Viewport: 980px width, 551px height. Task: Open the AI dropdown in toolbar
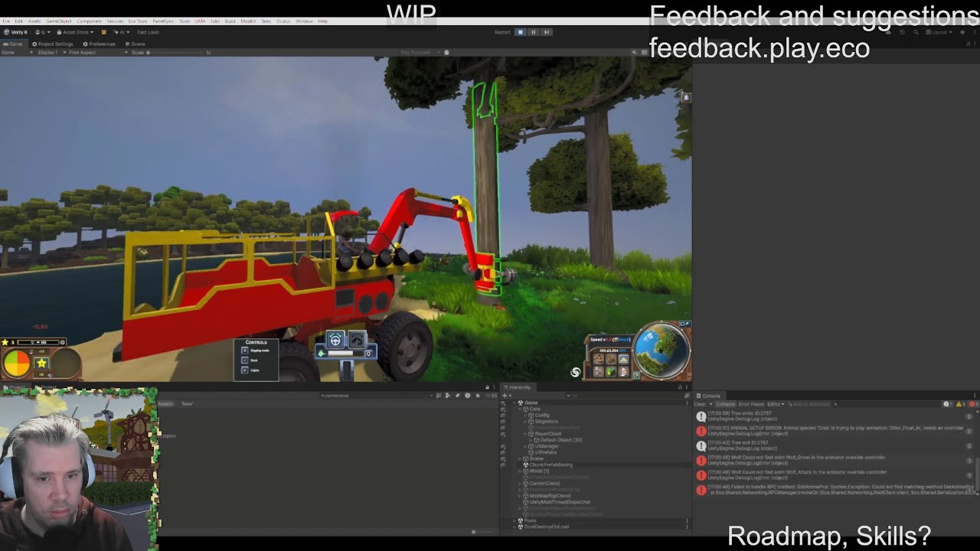tap(121, 32)
